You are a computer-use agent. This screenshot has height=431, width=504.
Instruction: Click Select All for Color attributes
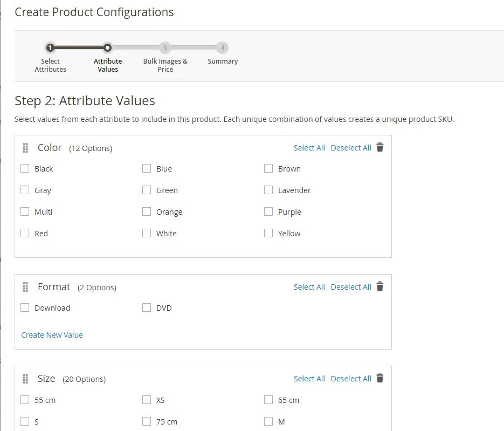(x=309, y=147)
